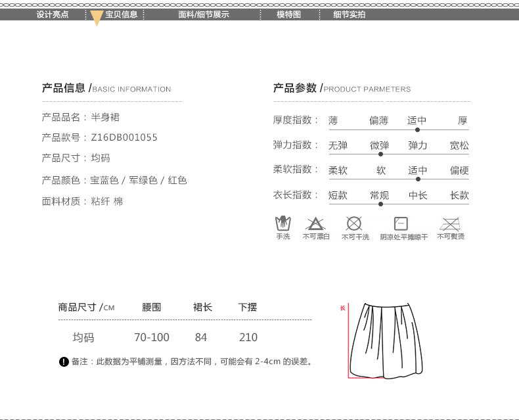Click the no dry clean (不可干洗) icon
Image resolution: width=519 pixels, height=420 pixels.
(354, 223)
